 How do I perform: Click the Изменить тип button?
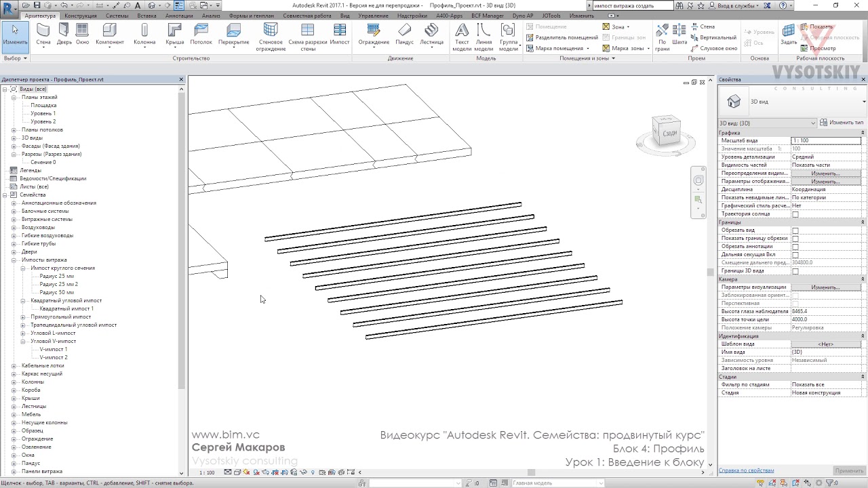pyautogui.click(x=842, y=123)
